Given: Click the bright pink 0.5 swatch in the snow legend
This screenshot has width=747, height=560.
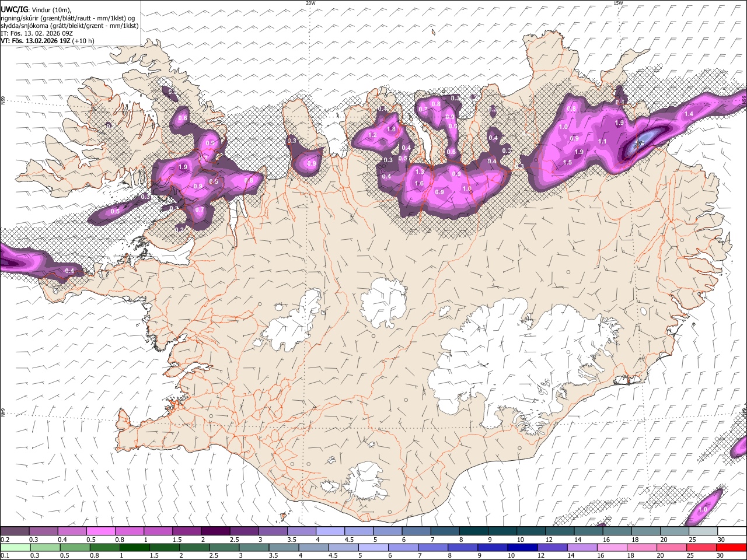Looking at the screenshot, I should [100, 531].
